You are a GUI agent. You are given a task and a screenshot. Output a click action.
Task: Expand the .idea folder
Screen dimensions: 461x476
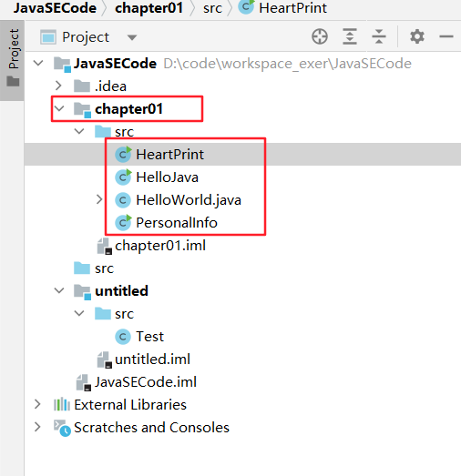point(58,86)
